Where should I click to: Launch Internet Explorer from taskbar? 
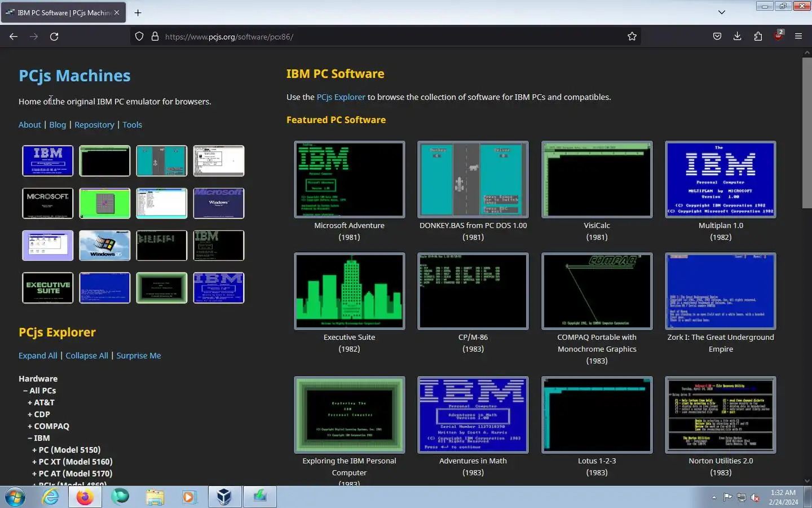51,497
